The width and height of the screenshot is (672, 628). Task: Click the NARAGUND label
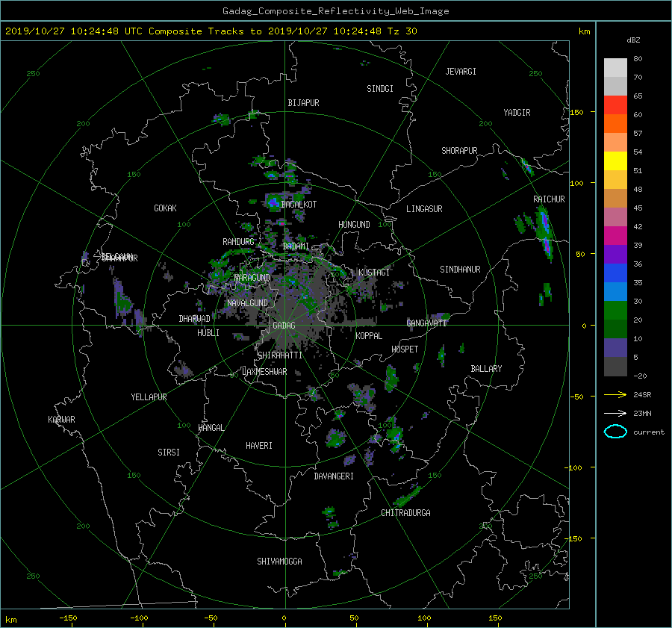[252, 278]
